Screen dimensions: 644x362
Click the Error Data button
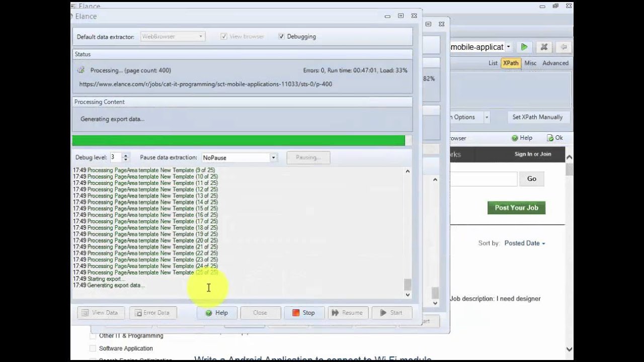click(x=152, y=313)
